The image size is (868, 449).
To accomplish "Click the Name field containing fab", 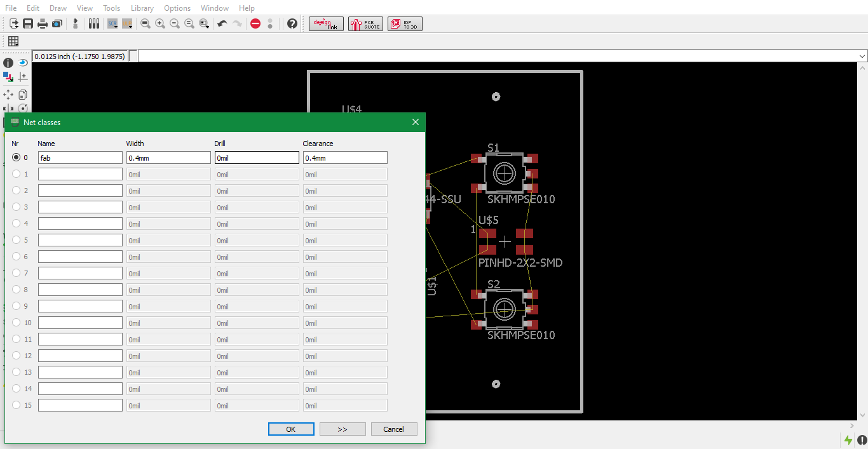I will point(80,157).
